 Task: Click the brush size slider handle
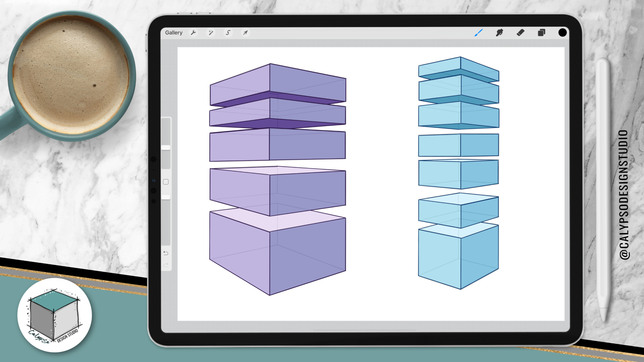point(166,148)
